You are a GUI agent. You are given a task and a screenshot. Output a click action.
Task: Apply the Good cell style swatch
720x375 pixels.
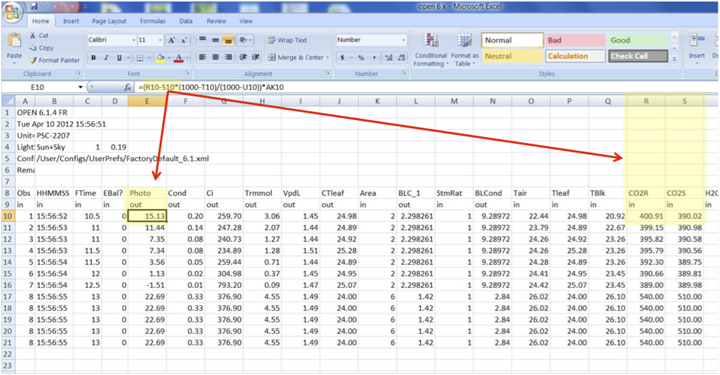[x=638, y=40]
